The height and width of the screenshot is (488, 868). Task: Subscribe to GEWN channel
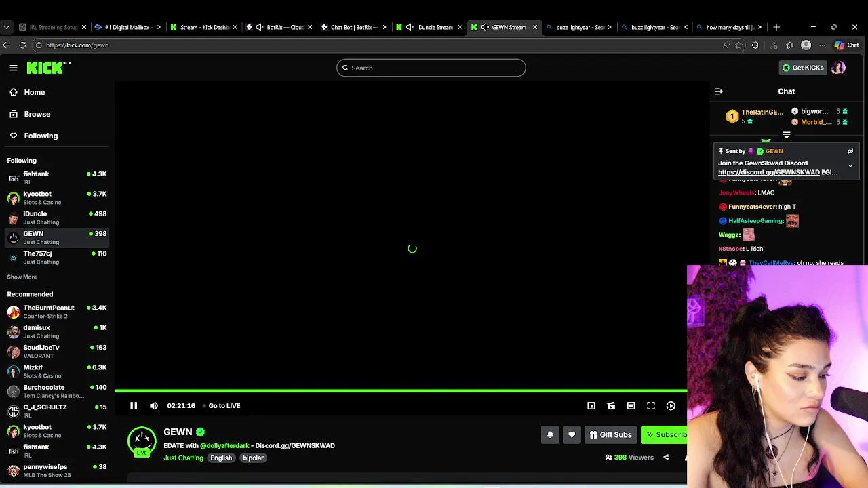pos(665,434)
